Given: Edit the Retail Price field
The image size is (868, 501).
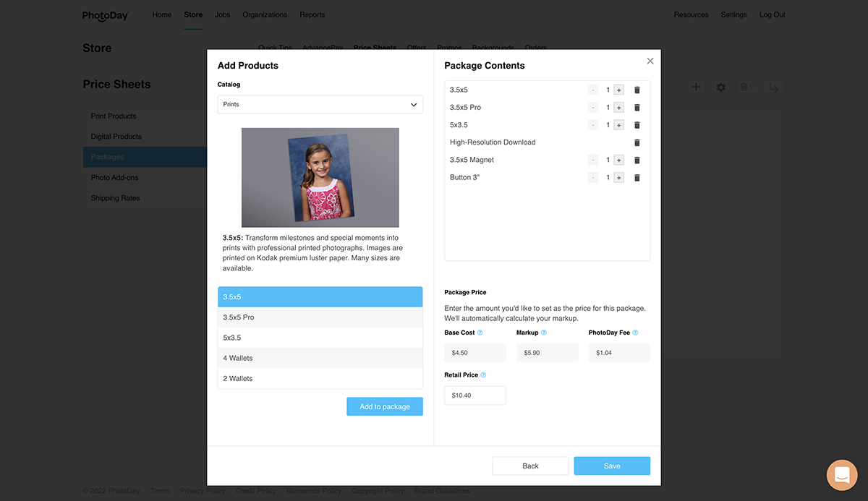Looking at the screenshot, I should pyautogui.click(x=475, y=395).
